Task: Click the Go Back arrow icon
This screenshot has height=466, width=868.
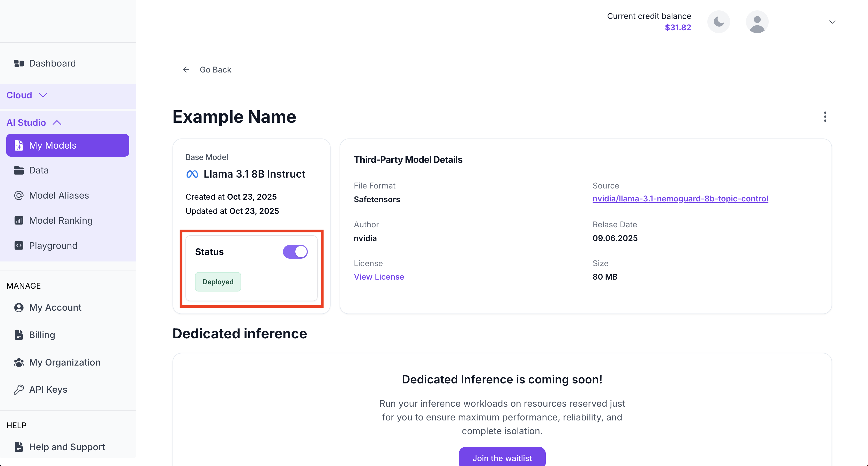Action: click(186, 69)
